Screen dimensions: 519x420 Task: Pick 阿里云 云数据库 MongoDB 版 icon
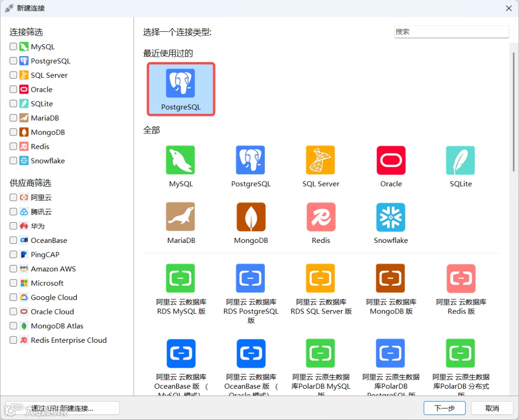pos(391,278)
